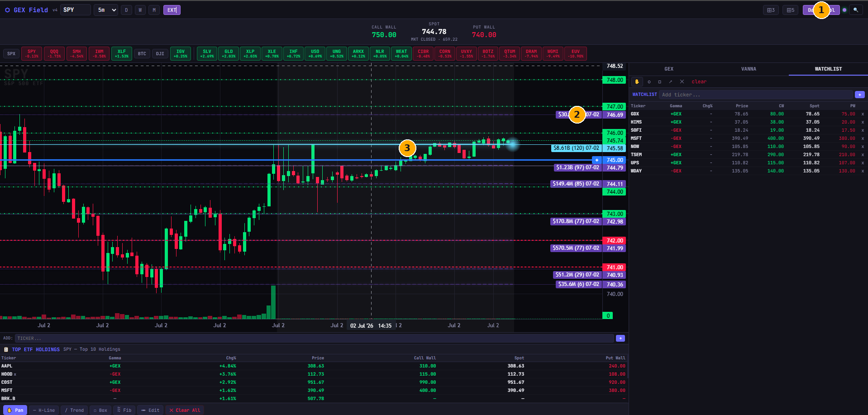Pick the circle drawing tool in watchlist toolbar
Image resolution: width=868 pixels, height=415 pixels.
pos(649,82)
